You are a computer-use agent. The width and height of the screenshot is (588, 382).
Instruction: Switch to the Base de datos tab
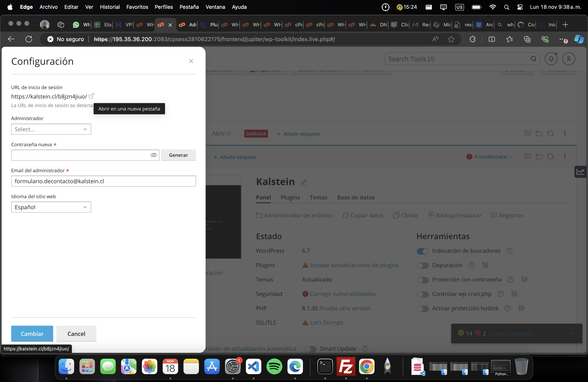[356, 197]
